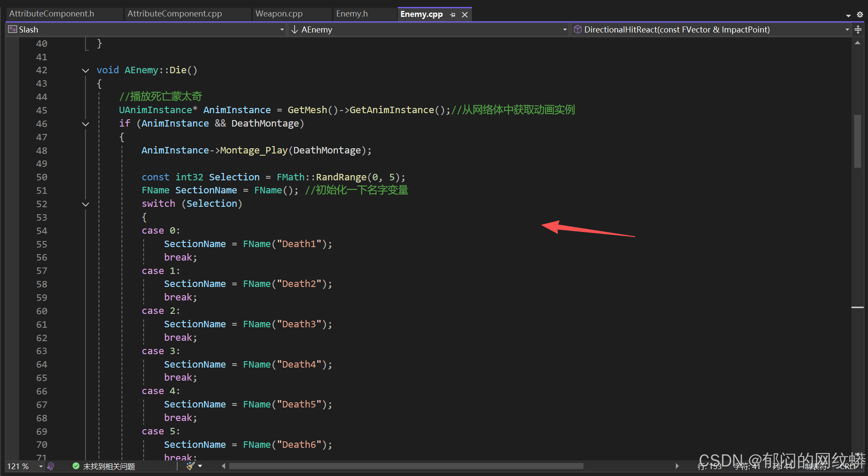868x476 pixels.
Task: Switch to the AttributeComponent.h tab
Action: click(52, 14)
